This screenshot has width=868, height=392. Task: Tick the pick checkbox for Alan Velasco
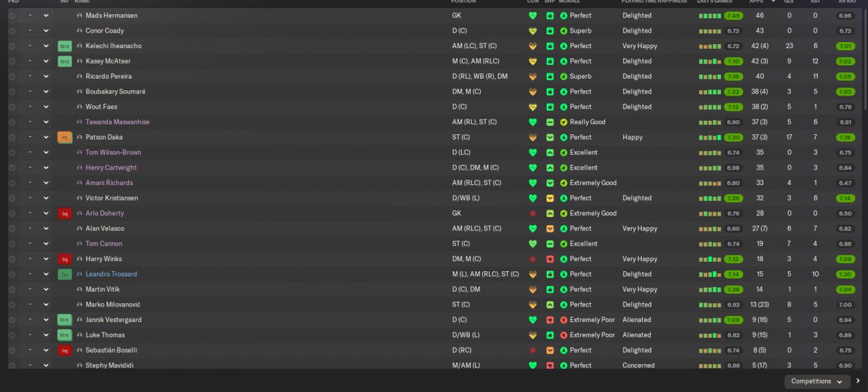pos(12,229)
